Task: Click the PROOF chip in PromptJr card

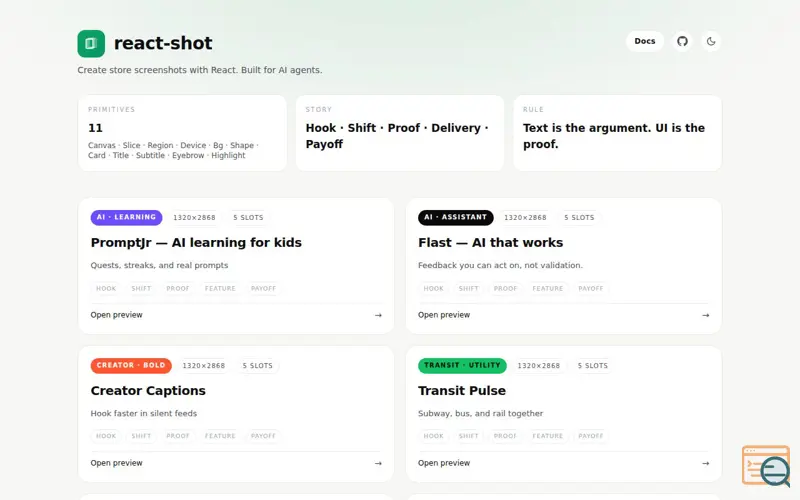Action: (178, 288)
